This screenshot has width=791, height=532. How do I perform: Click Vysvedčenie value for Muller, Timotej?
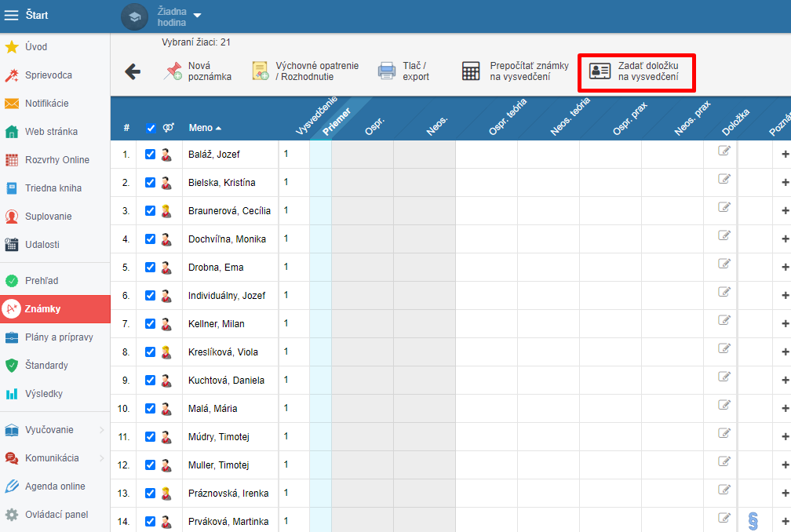tap(286, 465)
